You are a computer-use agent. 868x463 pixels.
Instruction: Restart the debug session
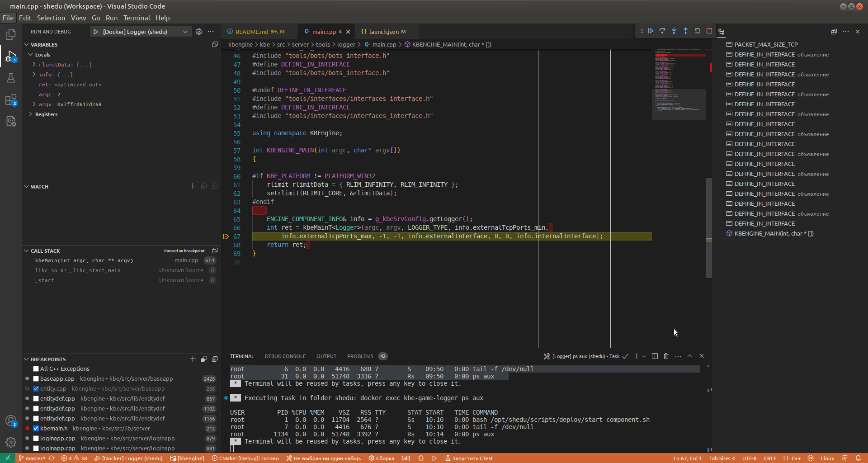698,31
